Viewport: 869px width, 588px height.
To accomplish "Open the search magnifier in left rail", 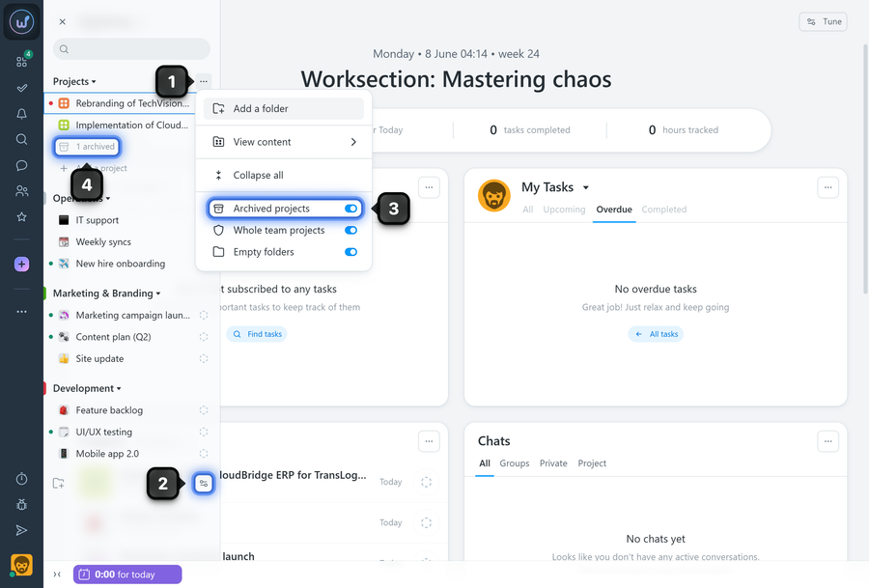I will [x=21, y=139].
